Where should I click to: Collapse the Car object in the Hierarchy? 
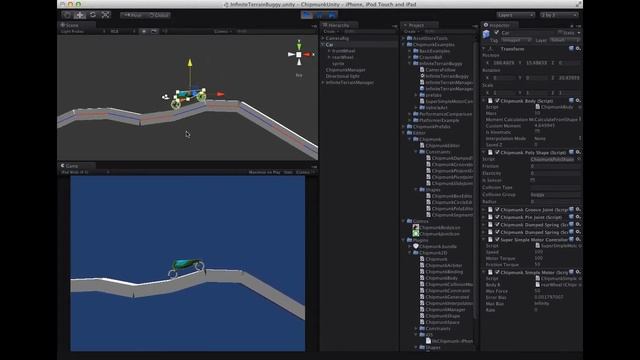pos(323,44)
